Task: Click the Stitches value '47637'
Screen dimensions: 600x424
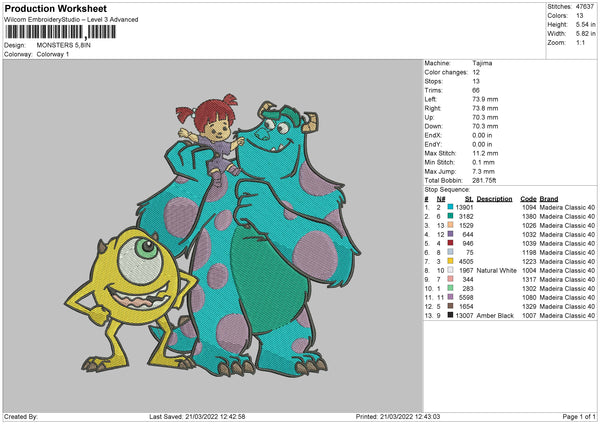Action: [x=585, y=7]
